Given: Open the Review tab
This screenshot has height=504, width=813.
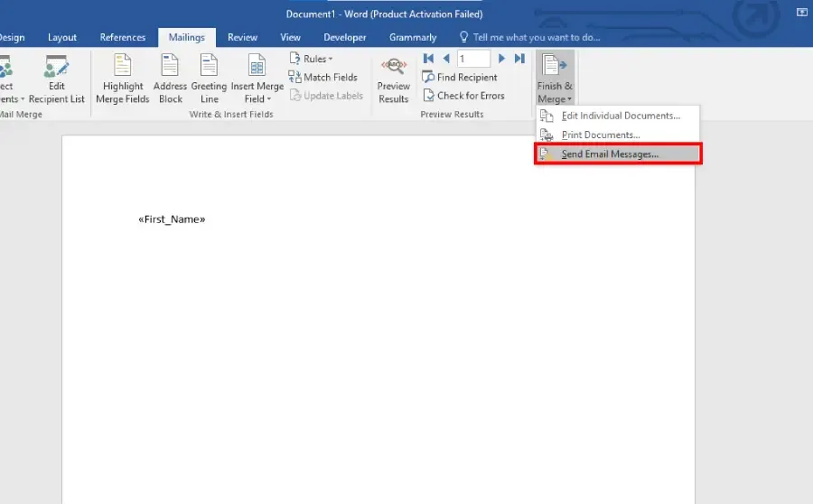Looking at the screenshot, I should [x=242, y=37].
